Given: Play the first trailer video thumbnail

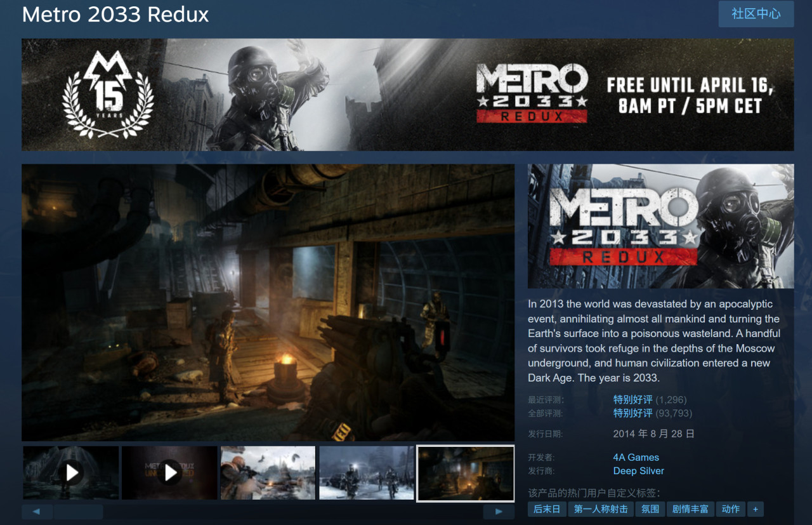Looking at the screenshot, I should click(x=71, y=473).
